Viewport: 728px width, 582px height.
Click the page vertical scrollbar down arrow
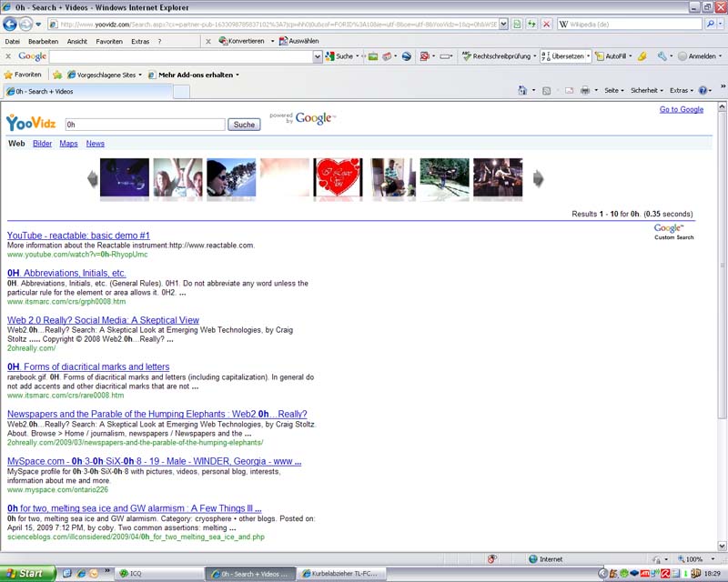[722, 546]
